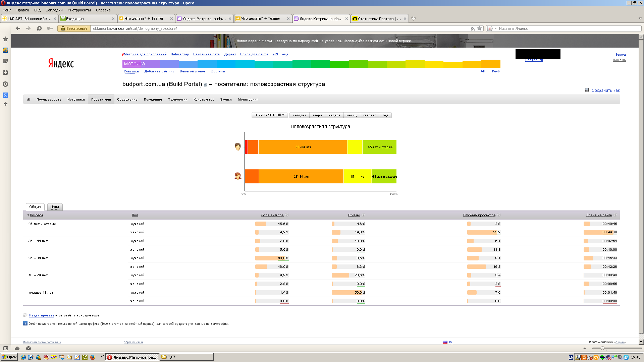Screen dimensions: 644x362
Task: Click the home icon in the Metrika report menu
Action: [x=29, y=100]
